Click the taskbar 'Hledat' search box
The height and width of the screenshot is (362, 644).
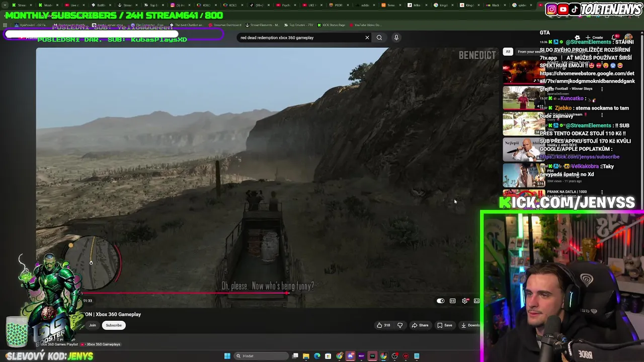click(261, 356)
